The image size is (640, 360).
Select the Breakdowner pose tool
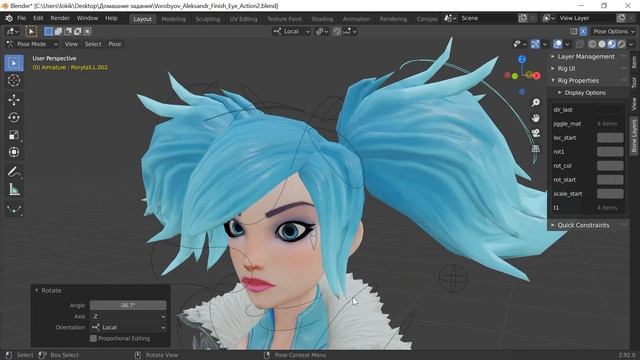(14, 209)
